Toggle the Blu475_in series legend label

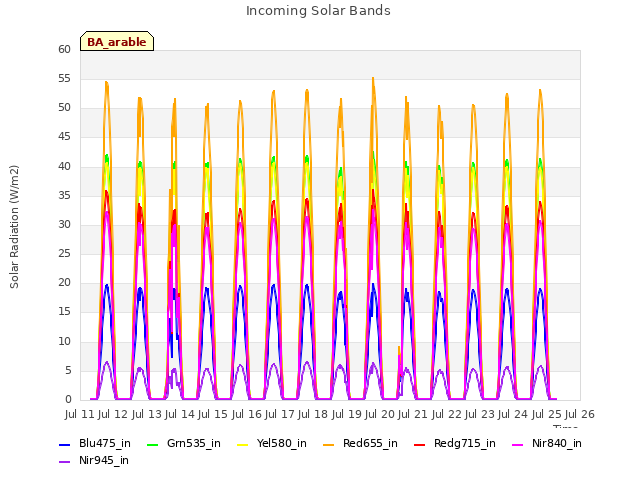[x=105, y=443]
